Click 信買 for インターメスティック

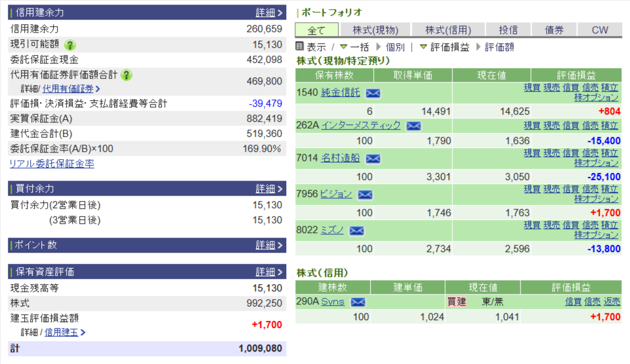tap(570, 125)
